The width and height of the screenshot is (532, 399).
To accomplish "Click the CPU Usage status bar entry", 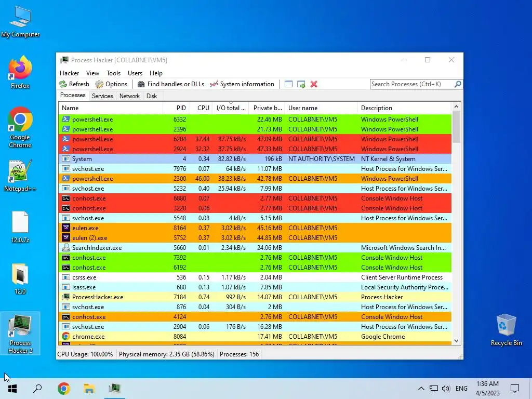I will pos(85,354).
